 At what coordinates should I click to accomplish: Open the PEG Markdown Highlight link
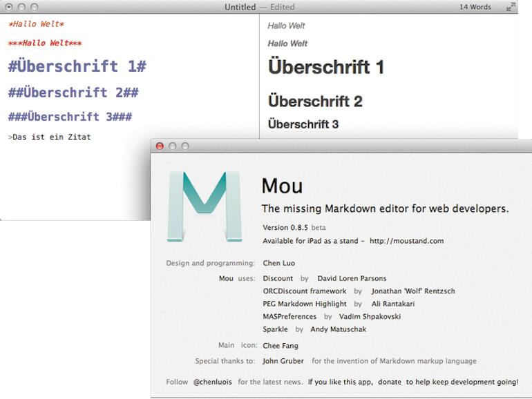coord(304,304)
